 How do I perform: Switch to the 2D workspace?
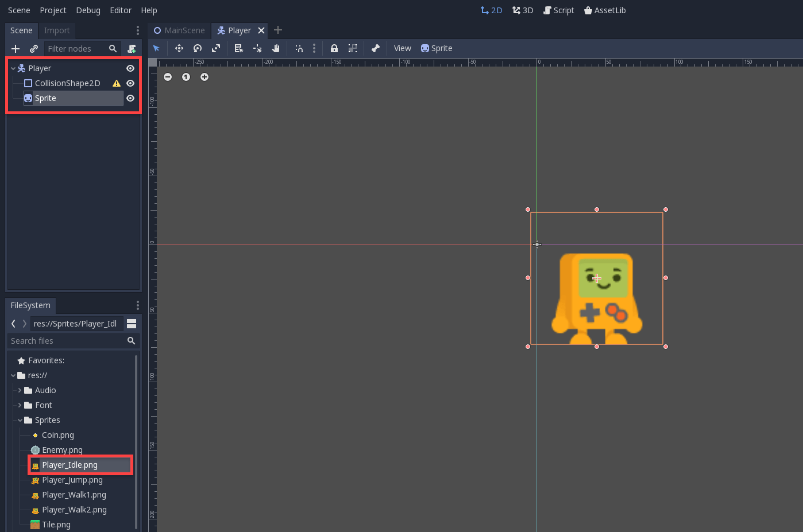tap(491, 10)
